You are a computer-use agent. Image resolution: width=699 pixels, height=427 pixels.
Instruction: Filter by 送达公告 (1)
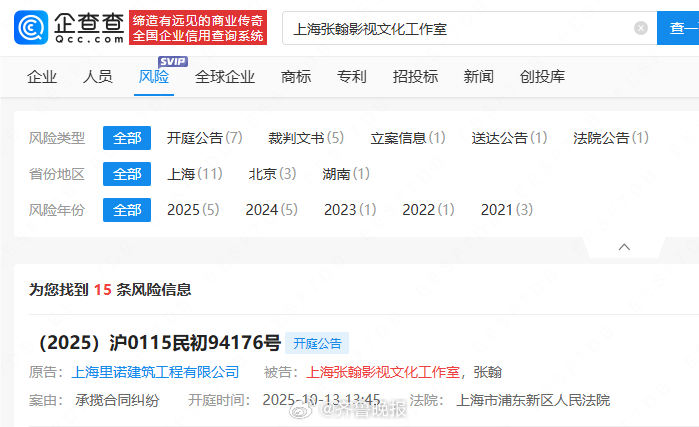(510, 138)
